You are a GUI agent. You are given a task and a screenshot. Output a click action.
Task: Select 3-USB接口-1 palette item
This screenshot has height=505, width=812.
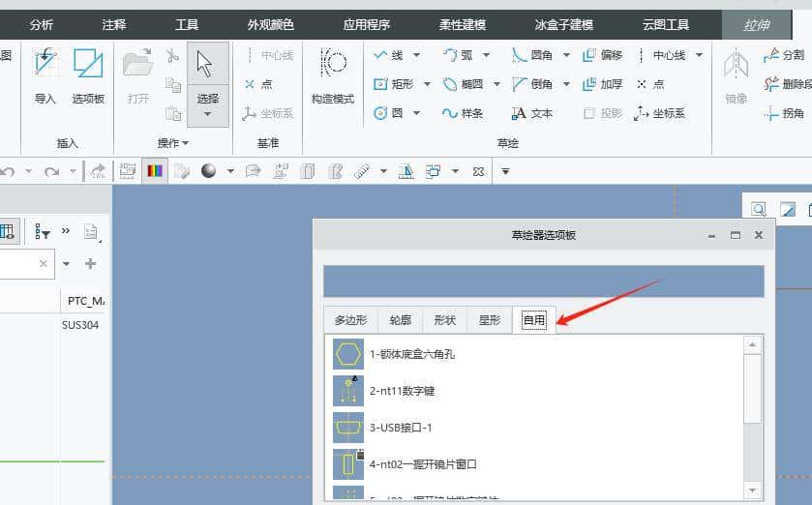tap(536, 428)
